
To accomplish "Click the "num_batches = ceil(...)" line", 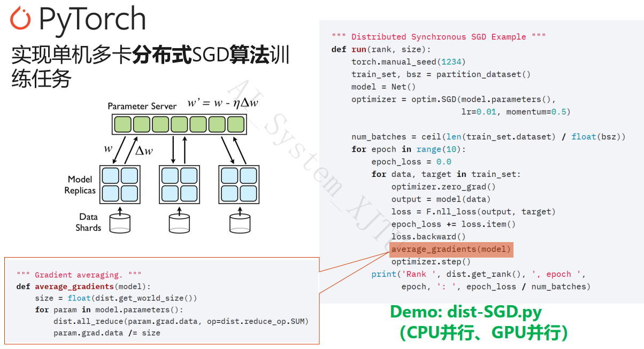I will pyautogui.click(x=488, y=137).
